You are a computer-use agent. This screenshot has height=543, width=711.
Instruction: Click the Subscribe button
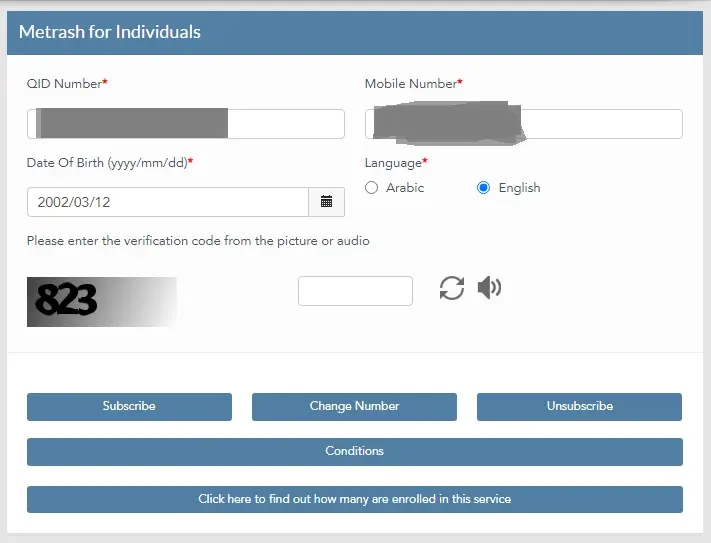tap(129, 407)
